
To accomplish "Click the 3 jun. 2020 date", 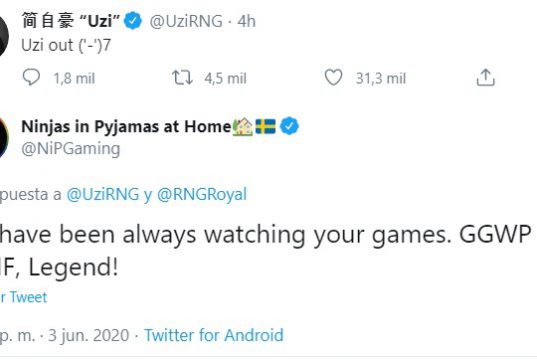I will [88, 335].
